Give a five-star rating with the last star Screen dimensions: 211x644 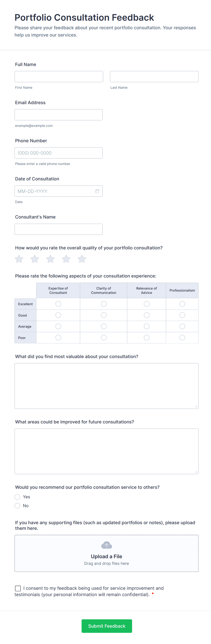tap(82, 259)
